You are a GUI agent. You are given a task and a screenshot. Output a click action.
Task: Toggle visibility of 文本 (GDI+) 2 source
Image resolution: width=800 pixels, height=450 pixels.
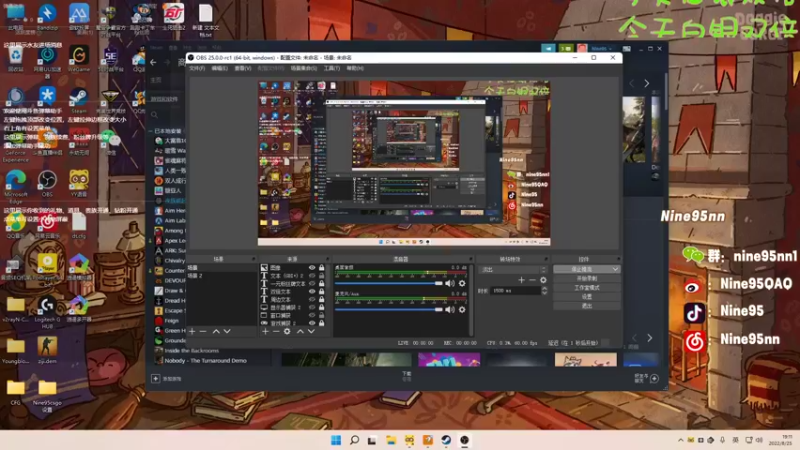(312, 276)
